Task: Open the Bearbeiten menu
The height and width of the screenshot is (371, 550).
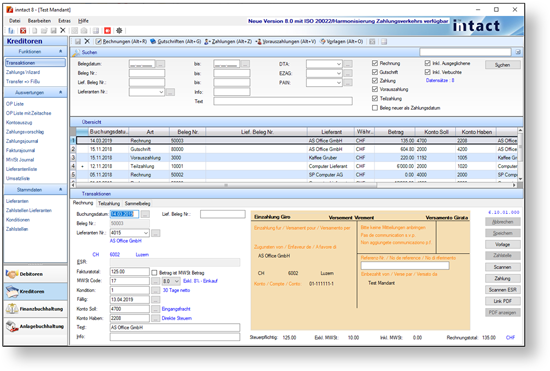Action: [39, 21]
